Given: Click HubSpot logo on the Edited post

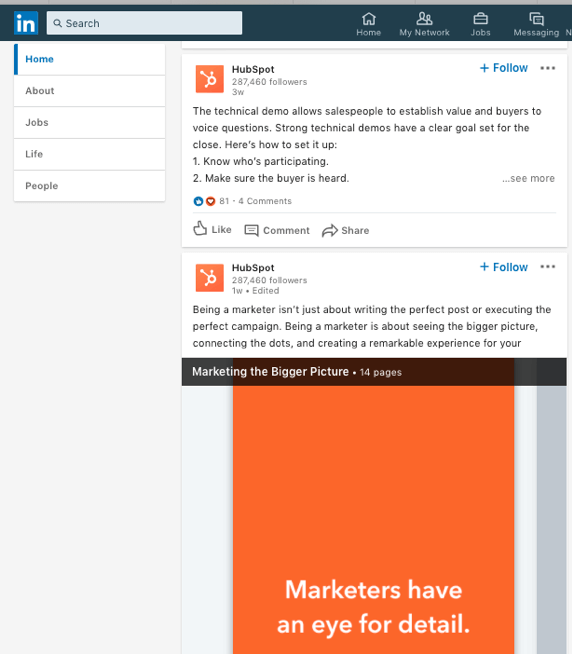Looking at the screenshot, I should [209, 277].
